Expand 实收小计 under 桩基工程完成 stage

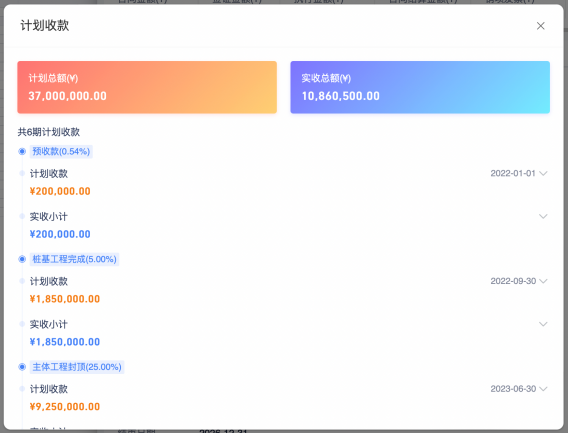tap(543, 324)
